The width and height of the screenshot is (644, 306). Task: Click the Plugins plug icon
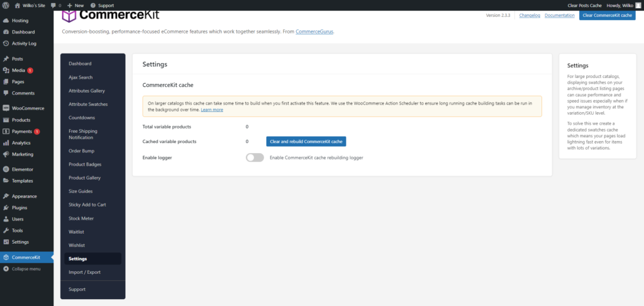pyautogui.click(x=6, y=208)
